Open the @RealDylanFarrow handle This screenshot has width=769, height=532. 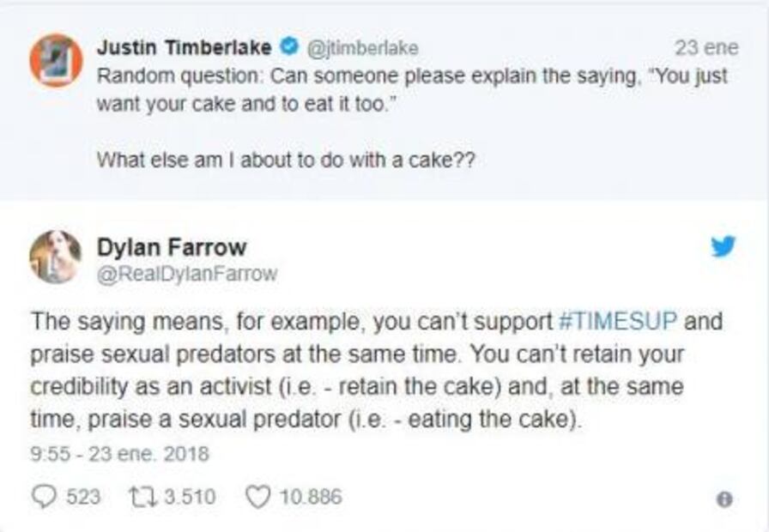pyautogui.click(x=186, y=274)
